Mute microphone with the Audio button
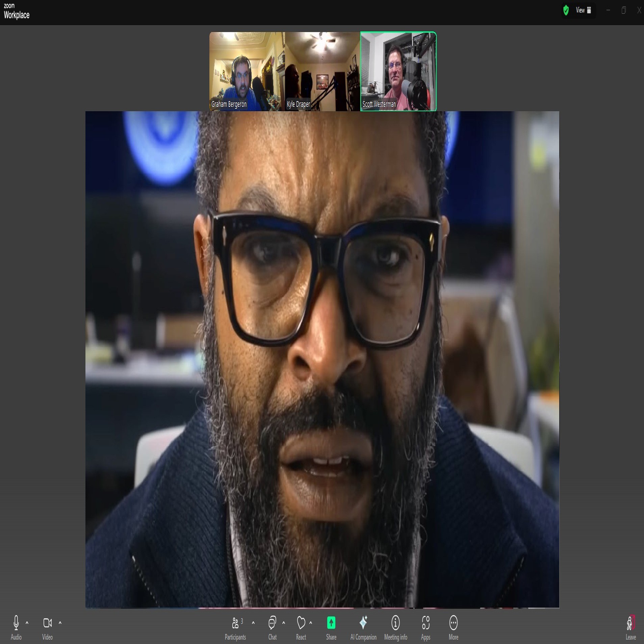 [16, 627]
